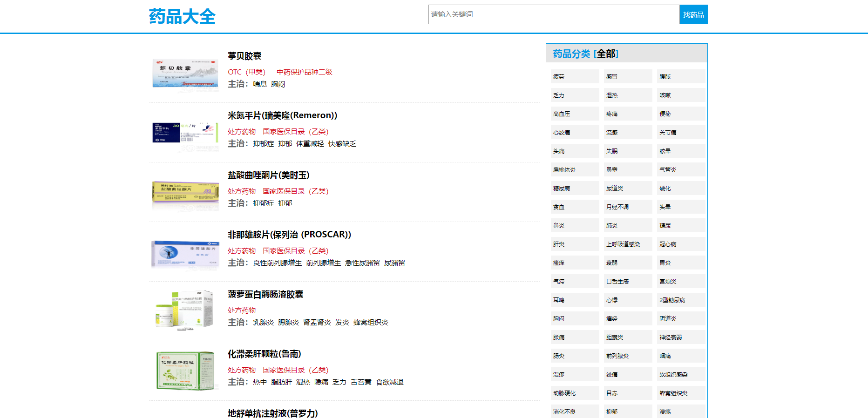
Task: Click 食欲减退 indication link
Action: [x=390, y=382]
